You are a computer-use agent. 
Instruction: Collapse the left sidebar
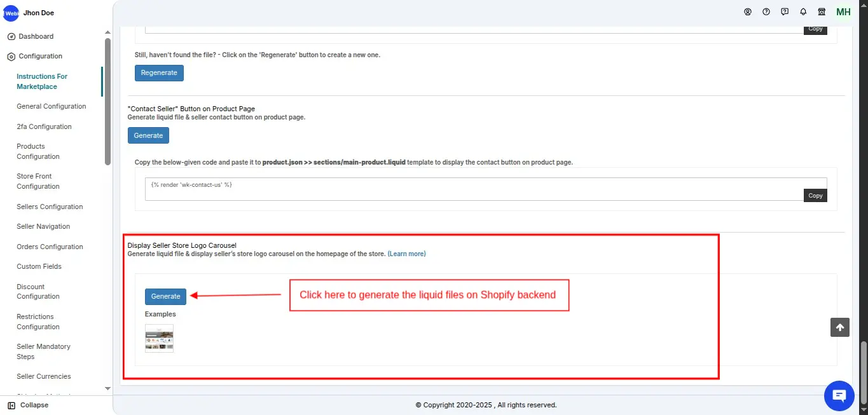coord(27,405)
